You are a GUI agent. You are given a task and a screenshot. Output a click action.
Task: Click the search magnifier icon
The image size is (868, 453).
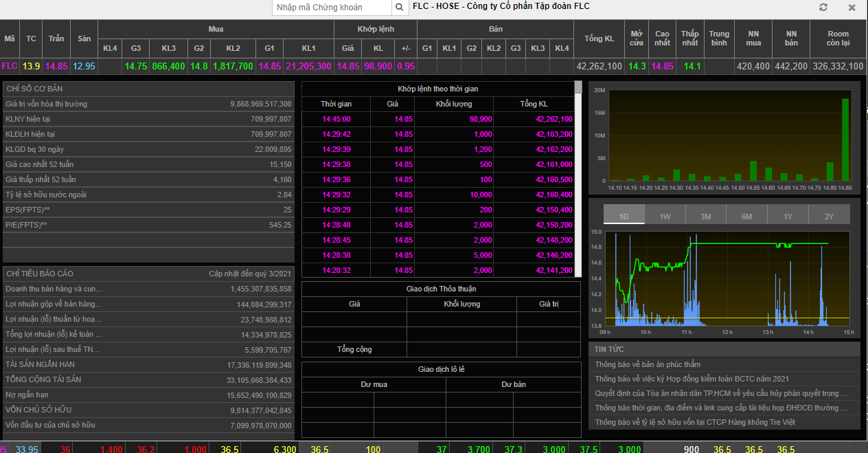[400, 8]
